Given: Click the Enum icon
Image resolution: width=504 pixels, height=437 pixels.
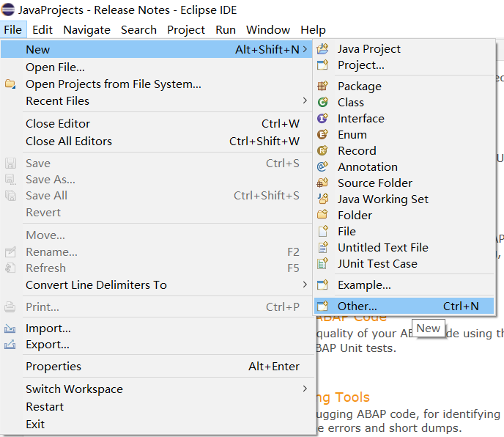Looking at the screenshot, I should coord(323,134).
